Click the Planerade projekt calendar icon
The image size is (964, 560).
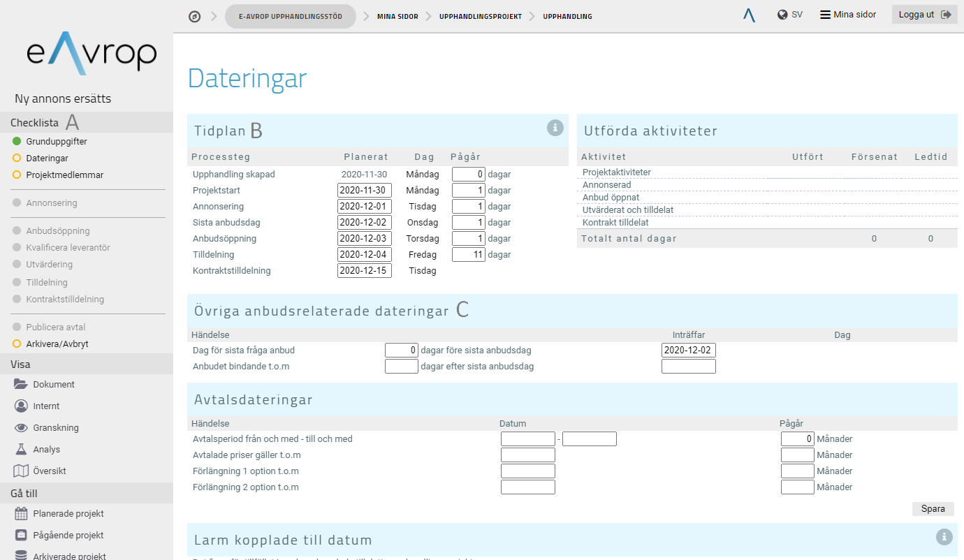(21, 513)
